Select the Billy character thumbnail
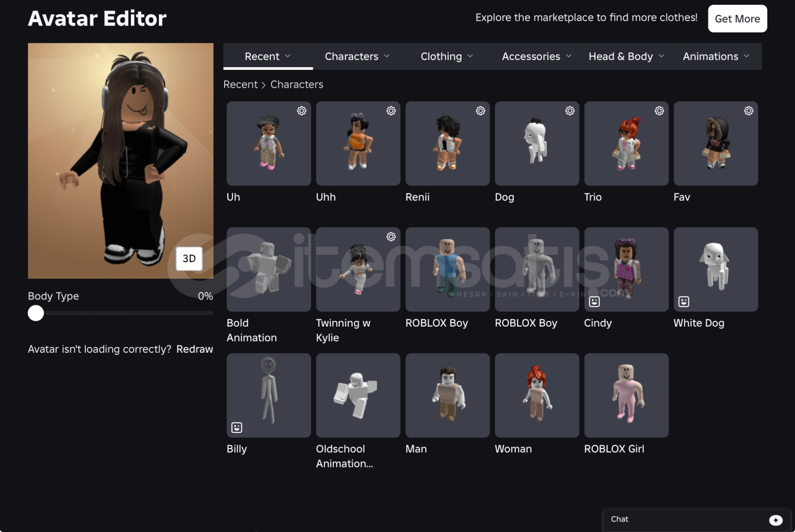795x532 pixels. pyautogui.click(x=268, y=396)
